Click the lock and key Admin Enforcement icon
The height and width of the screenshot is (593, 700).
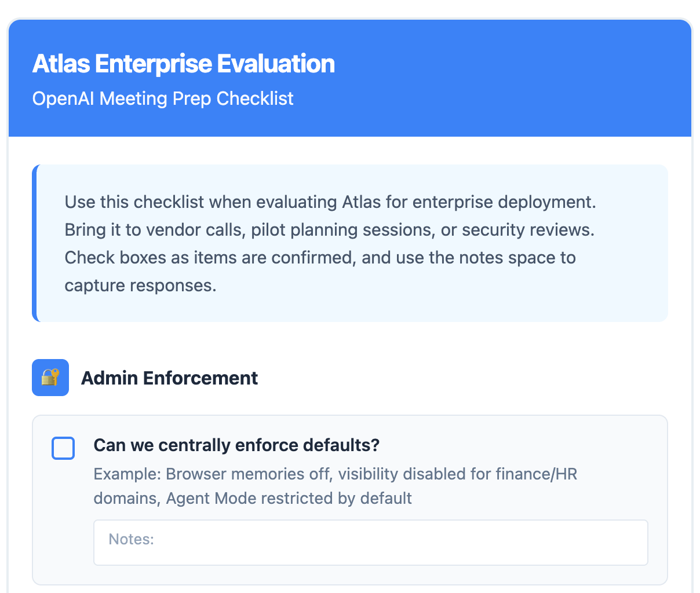tap(50, 378)
